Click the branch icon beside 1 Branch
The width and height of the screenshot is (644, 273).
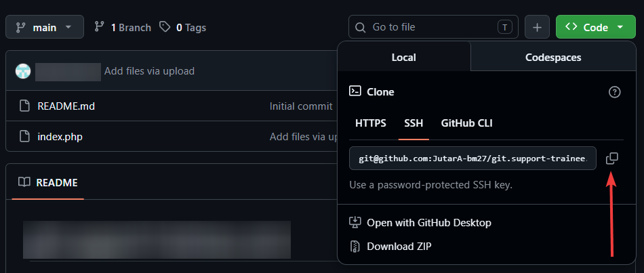tap(99, 28)
